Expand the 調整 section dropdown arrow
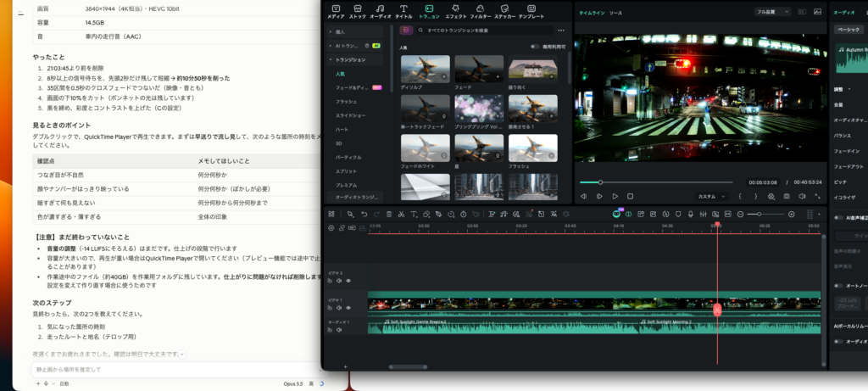The height and width of the screenshot is (391, 868). (x=849, y=89)
